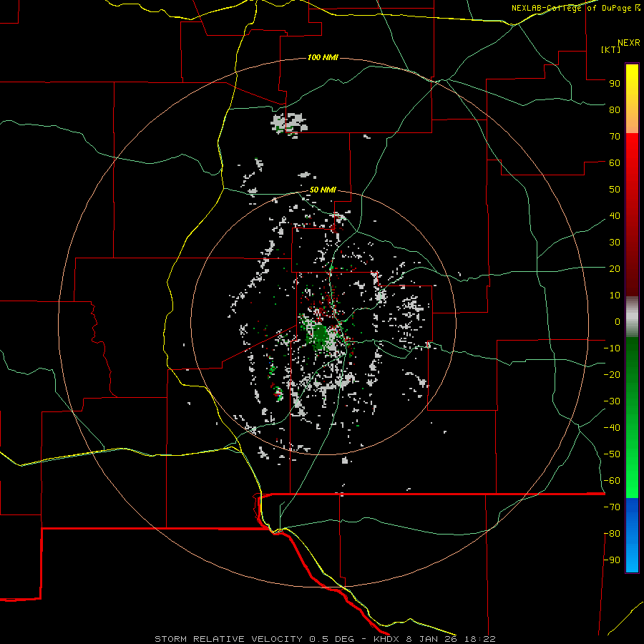Click the NEXR label above the scale

[x=629, y=43]
